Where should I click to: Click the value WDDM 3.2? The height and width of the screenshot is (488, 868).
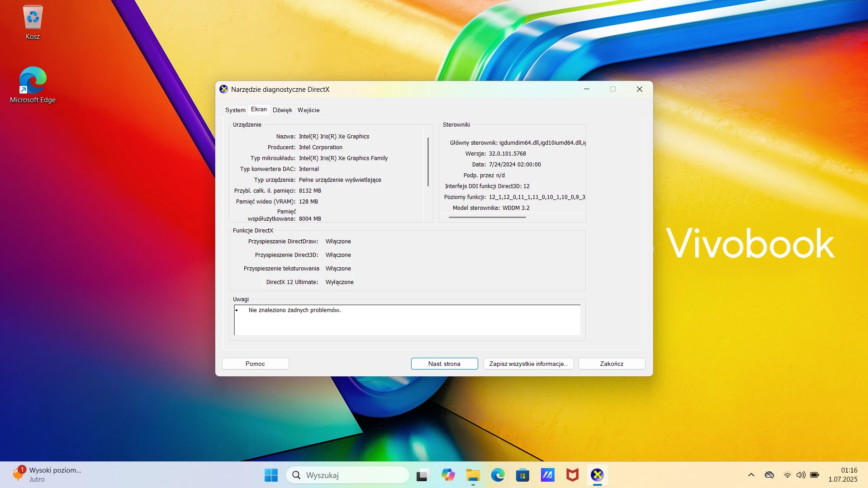pyautogui.click(x=516, y=208)
